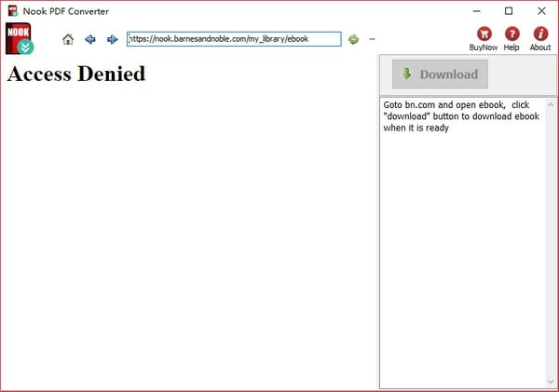Maximize the Nook PDF Converter window

(508, 11)
